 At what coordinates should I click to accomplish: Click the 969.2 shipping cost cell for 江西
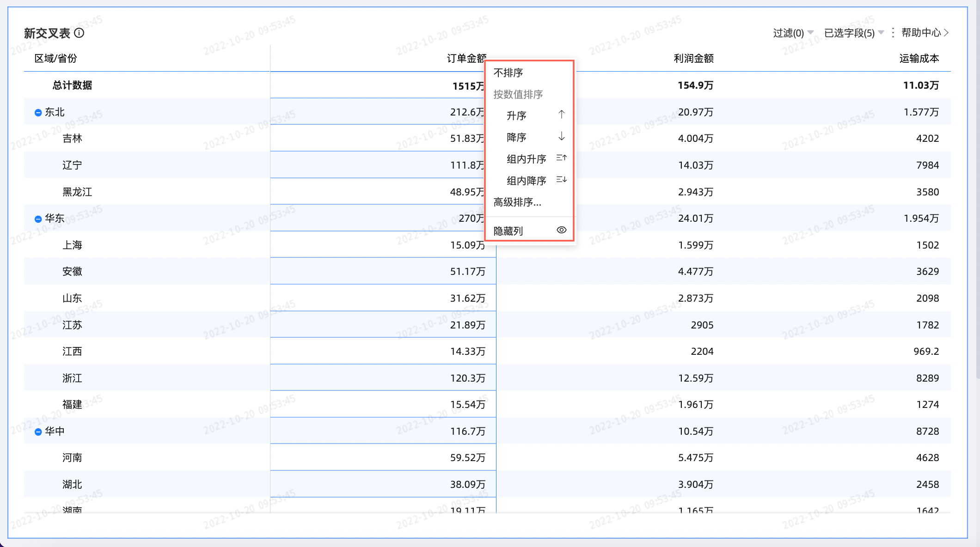point(926,351)
